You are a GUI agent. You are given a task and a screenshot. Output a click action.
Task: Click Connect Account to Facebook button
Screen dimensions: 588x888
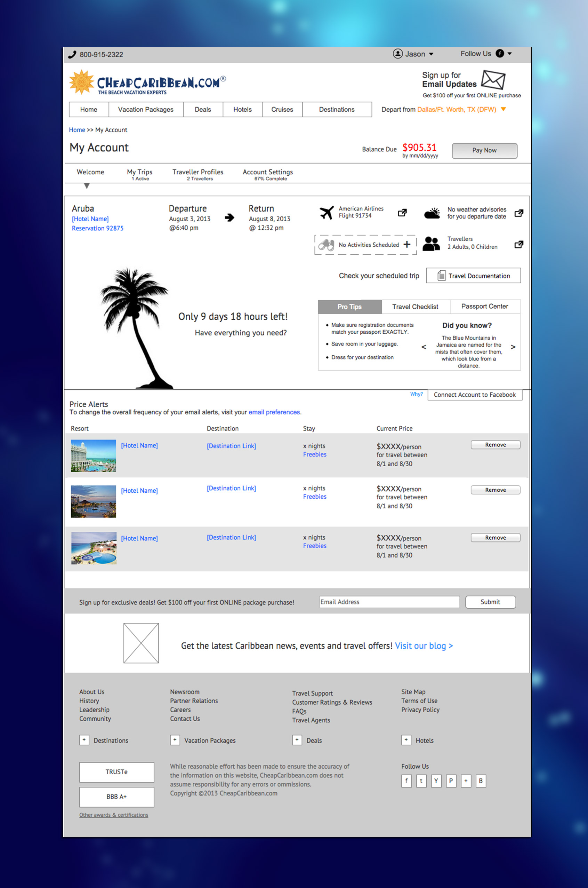point(475,395)
